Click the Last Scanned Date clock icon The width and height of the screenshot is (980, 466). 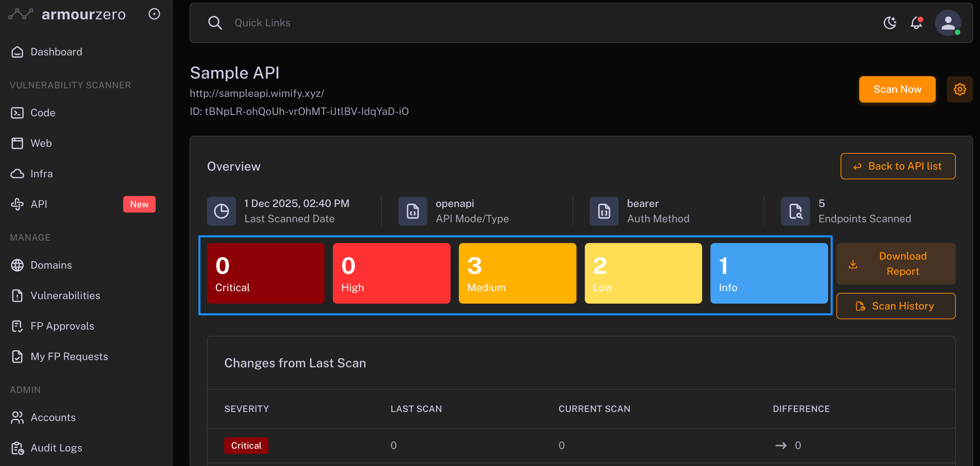221,211
